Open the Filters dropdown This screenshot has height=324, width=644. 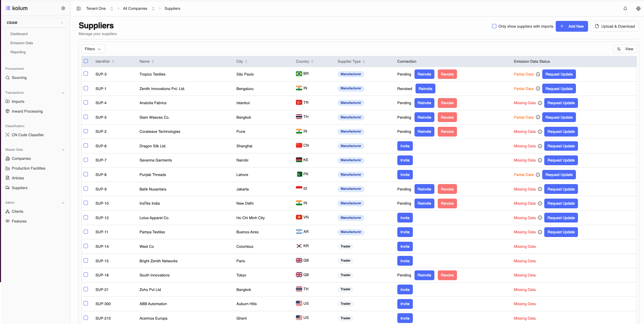pyautogui.click(x=93, y=49)
